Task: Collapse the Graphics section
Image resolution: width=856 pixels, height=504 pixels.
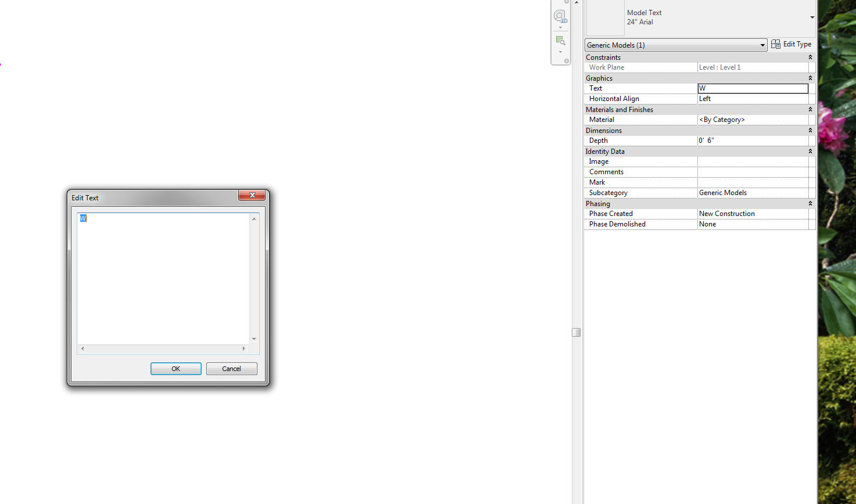Action: (x=810, y=78)
